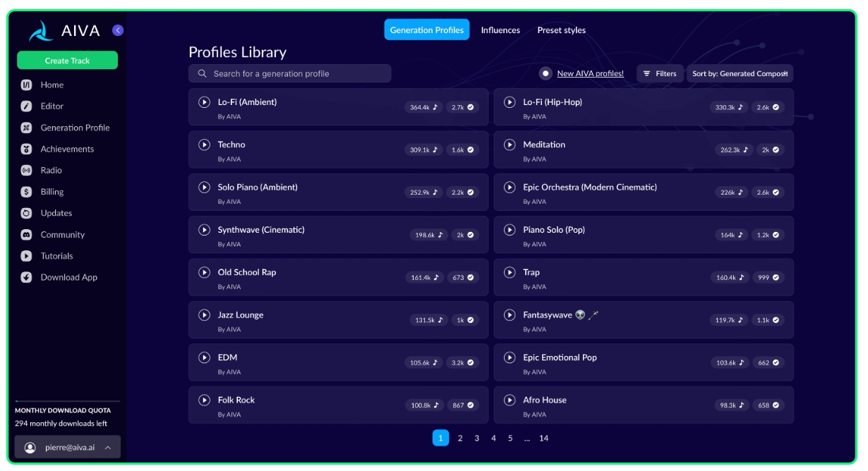The image size is (868, 471).
Task: Go to page 5 of profiles
Action: (510, 438)
